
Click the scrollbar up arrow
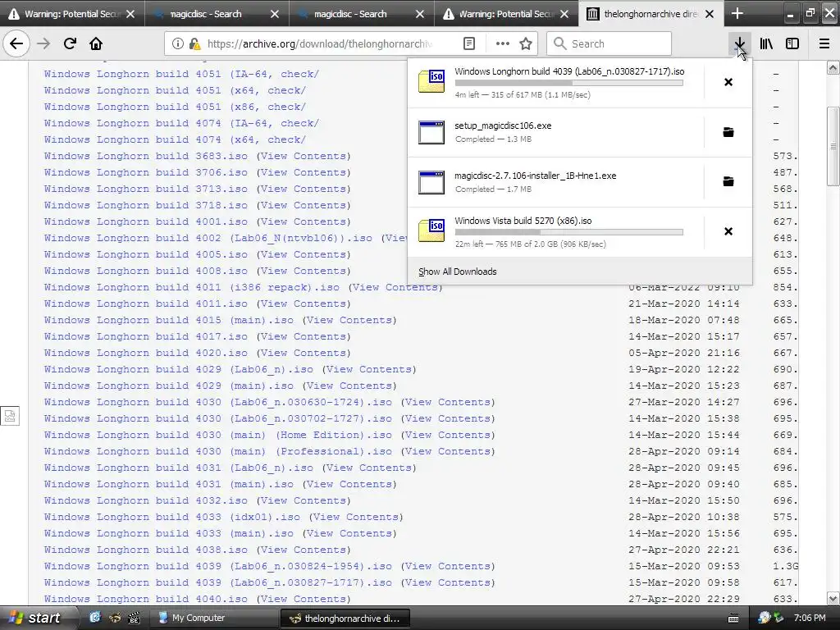(833, 67)
